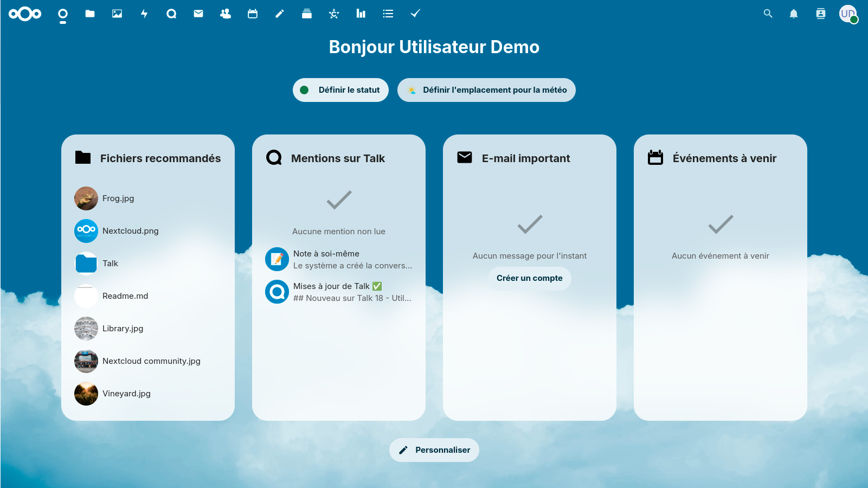Click the Mentions sur Talk header icon
This screenshot has width=868, height=488.
tap(274, 158)
